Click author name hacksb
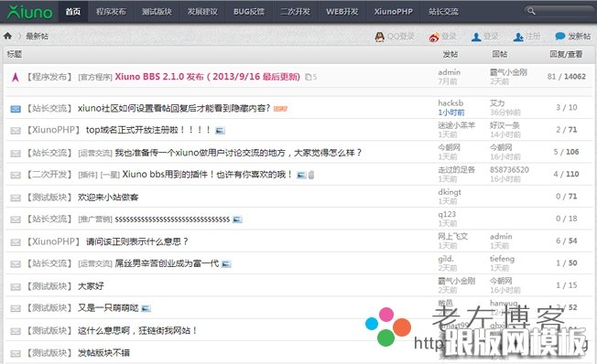This screenshot has height=364, width=597. [450, 103]
